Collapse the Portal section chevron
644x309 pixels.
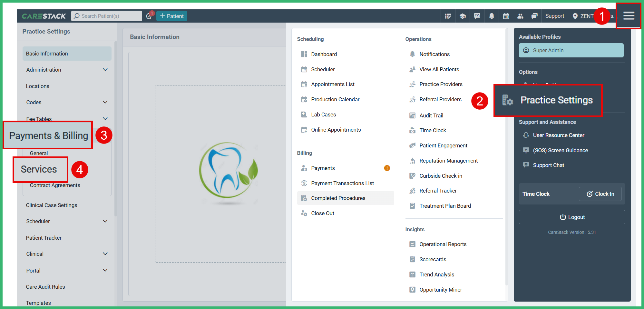tap(105, 270)
